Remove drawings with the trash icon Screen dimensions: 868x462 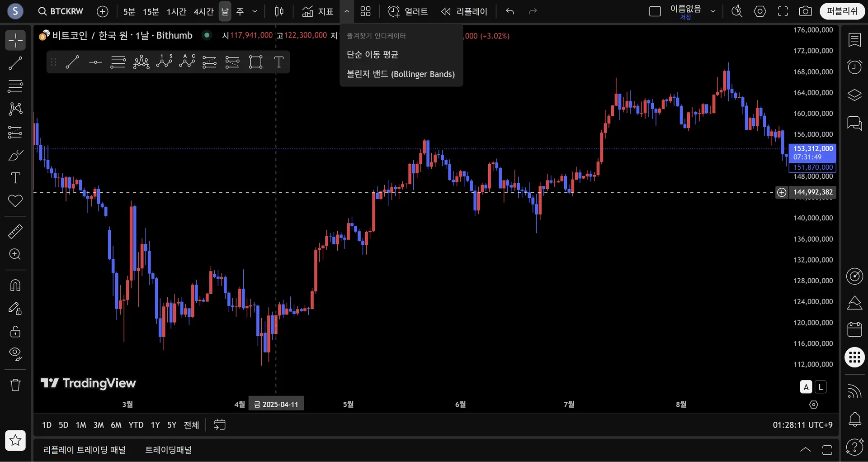coord(15,385)
